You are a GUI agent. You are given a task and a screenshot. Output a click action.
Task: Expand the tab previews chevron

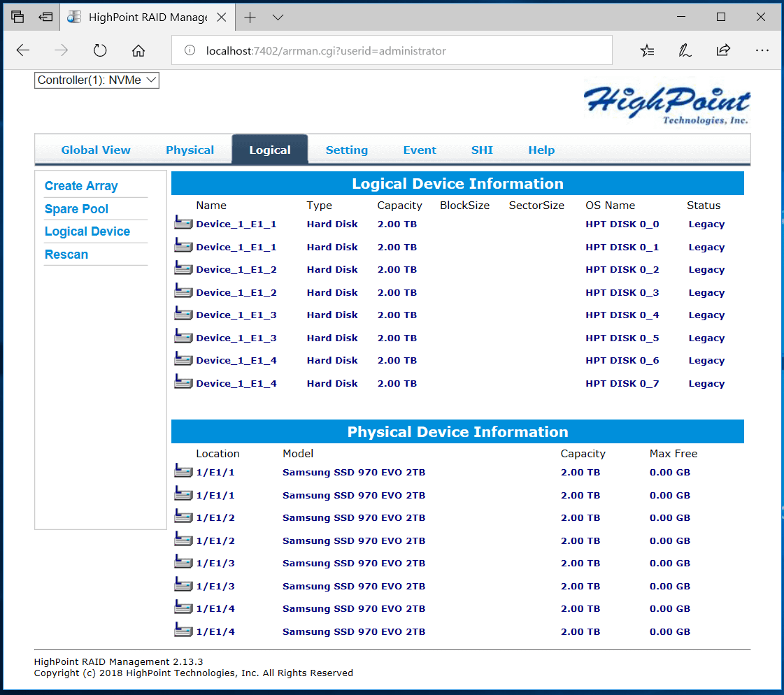click(278, 17)
